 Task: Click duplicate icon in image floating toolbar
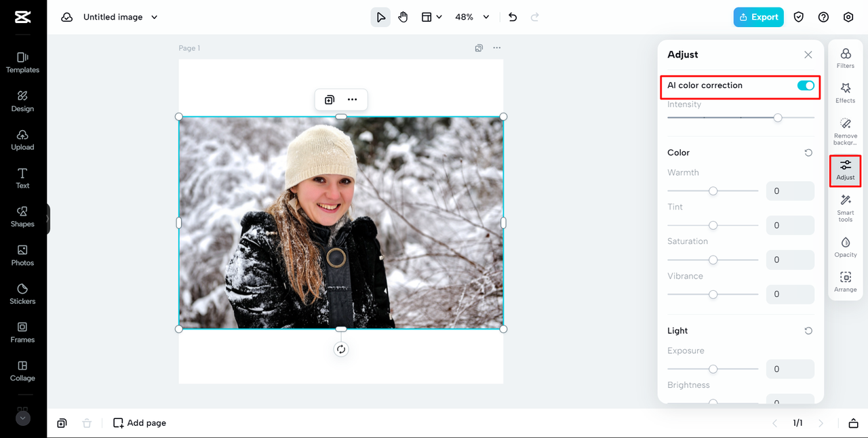pyautogui.click(x=330, y=100)
